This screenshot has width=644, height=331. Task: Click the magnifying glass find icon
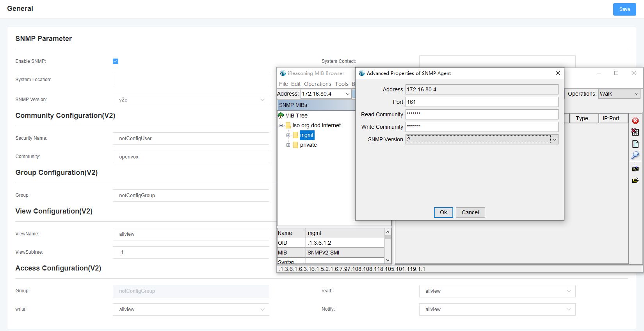click(x=635, y=155)
